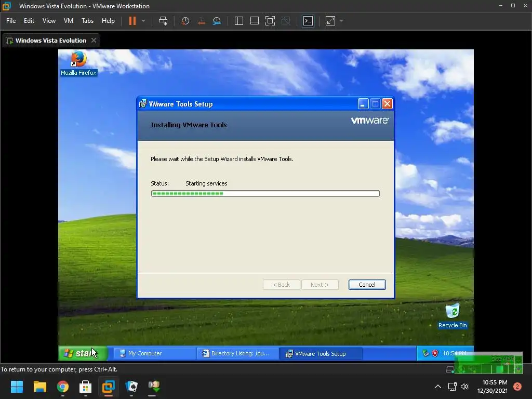Minimize the VMware Tools Setup dialog

[x=363, y=104]
